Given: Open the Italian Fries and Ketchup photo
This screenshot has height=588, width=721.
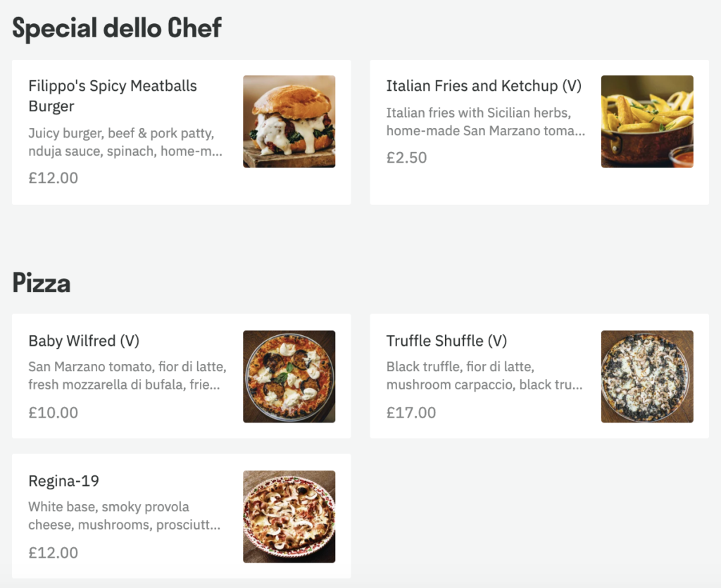Looking at the screenshot, I should (x=647, y=121).
